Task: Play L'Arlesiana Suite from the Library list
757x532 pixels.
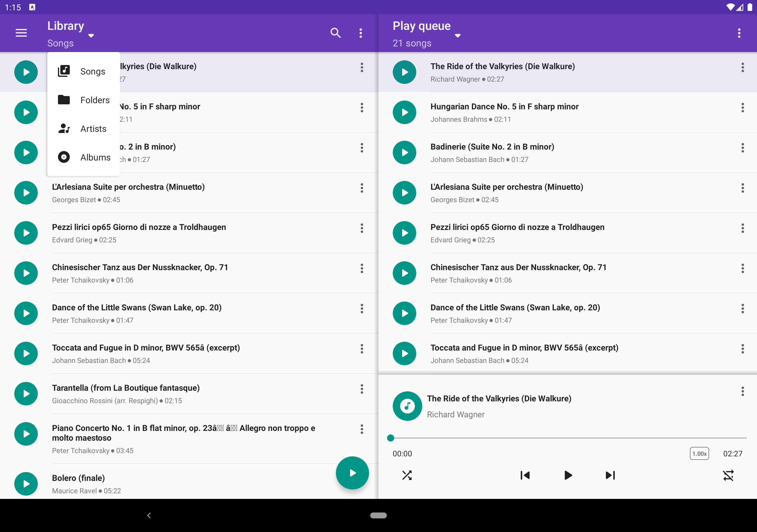Action: click(x=26, y=193)
